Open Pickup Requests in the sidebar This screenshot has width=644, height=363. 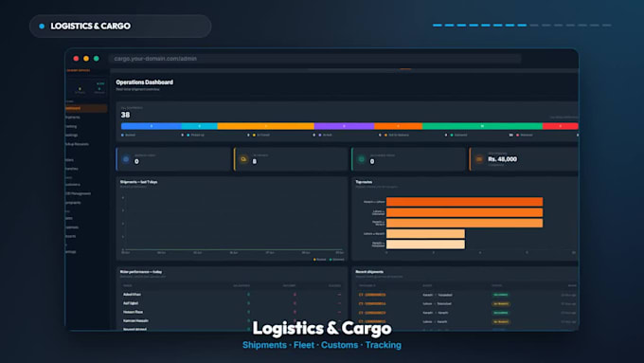coord(78,144)
